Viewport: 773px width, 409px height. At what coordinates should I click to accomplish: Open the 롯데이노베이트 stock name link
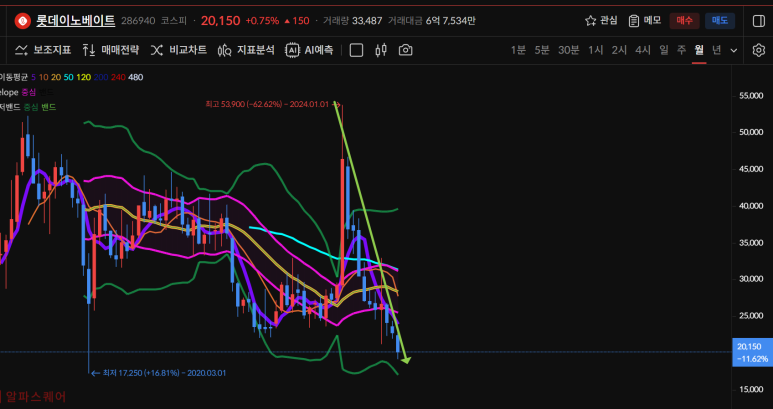(75, 21)
